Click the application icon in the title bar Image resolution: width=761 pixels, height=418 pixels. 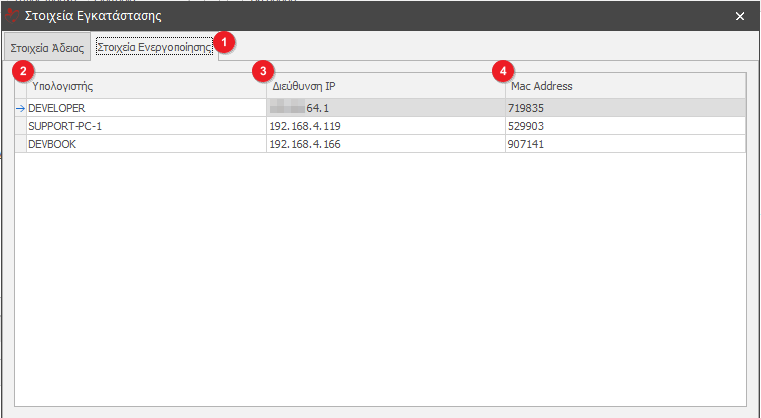coord(11,15)
